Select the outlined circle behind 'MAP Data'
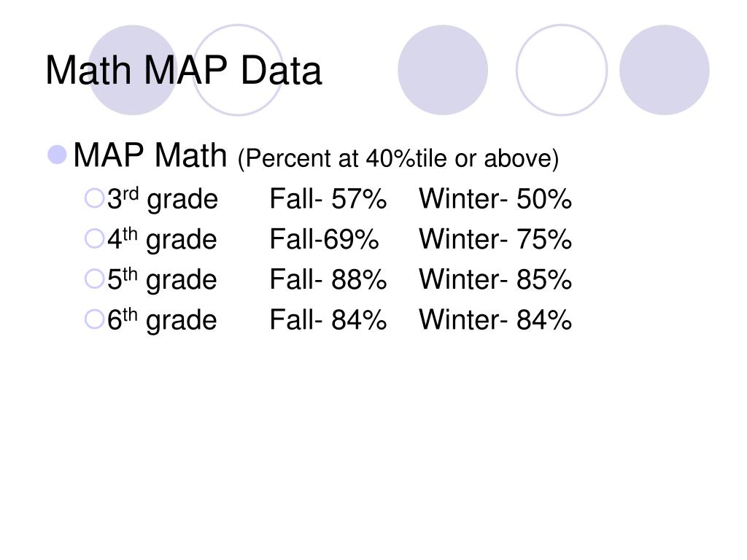The height and width of the screenshot is (560, 747). 238,70
